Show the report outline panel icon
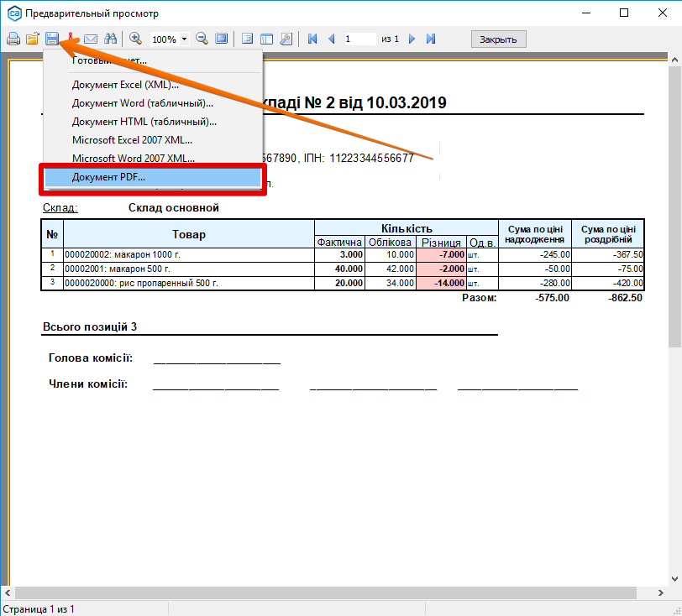The width and height of the screenshot is (682, 616). (247, 39)
